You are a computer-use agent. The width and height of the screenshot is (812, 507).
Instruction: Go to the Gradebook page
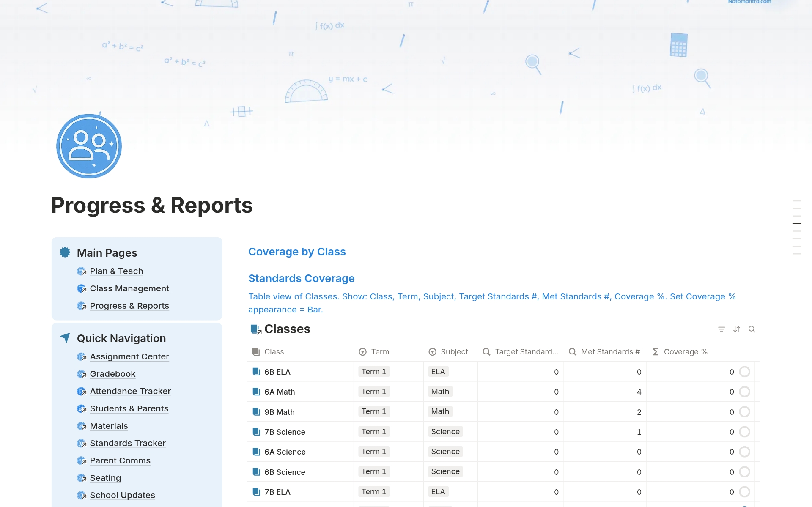[112, 374]
